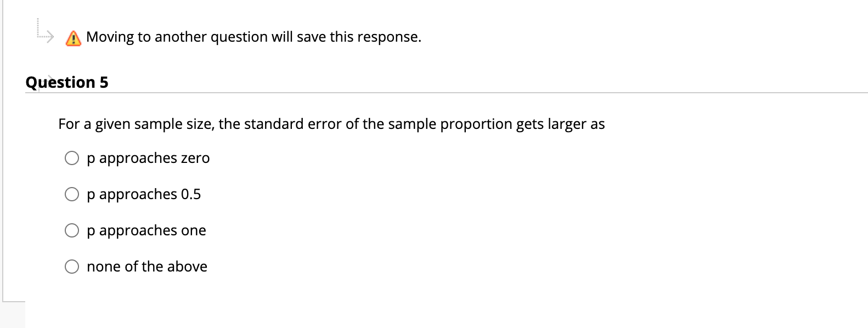Click the 'p approaches 0.5' answer label
Viewport: 868px width, 328px height.
[x=144, y=194]
